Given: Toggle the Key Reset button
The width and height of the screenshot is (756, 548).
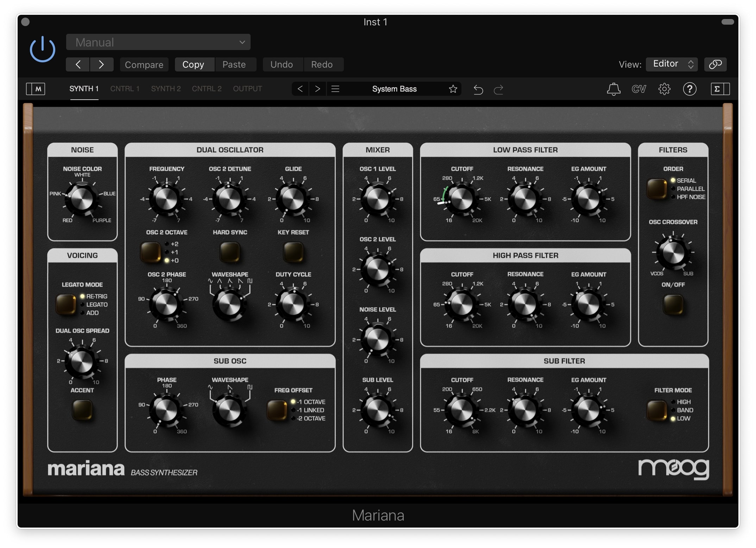Looking at the screenshot, I should click(x=293, y=252).
